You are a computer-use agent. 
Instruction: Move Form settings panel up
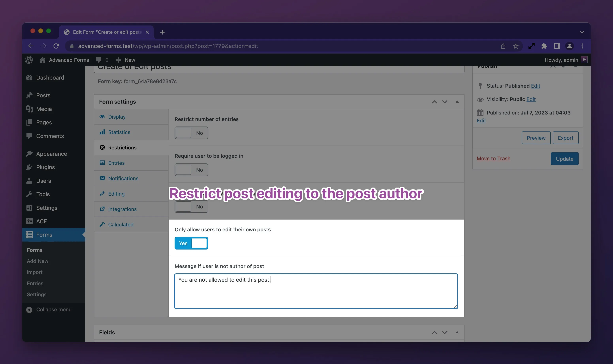point(434,102)
